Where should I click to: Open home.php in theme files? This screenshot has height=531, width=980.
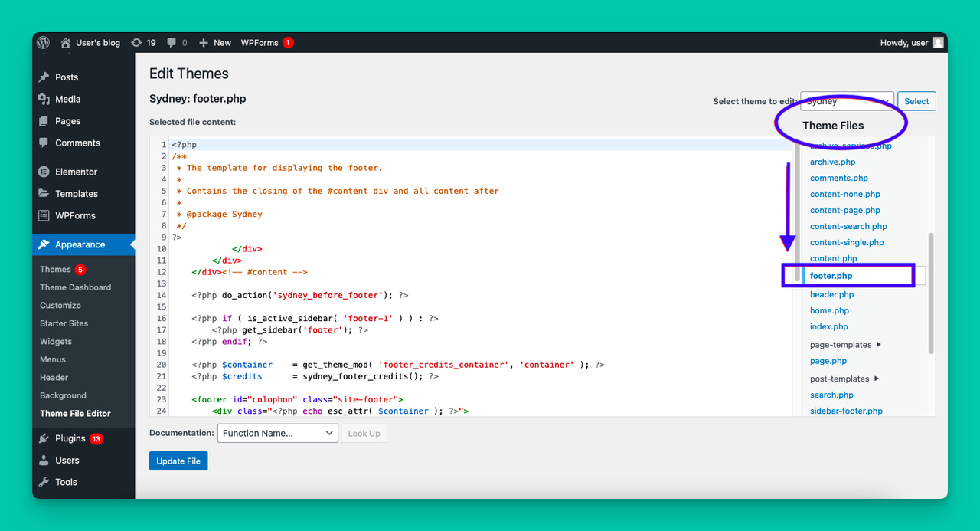[829, 310]
